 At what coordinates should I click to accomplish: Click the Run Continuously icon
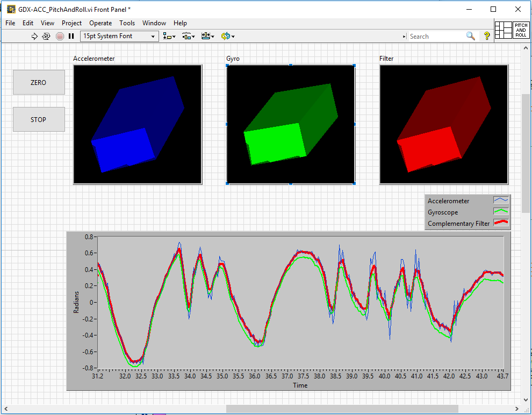pyautogui.click(x=46, y=37)
